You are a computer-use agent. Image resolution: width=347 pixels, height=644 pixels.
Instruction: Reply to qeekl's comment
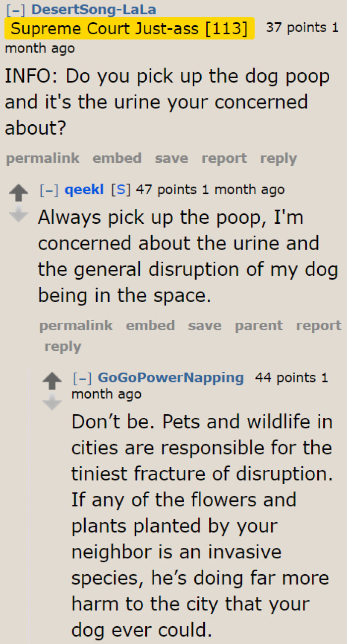(62, 346)
